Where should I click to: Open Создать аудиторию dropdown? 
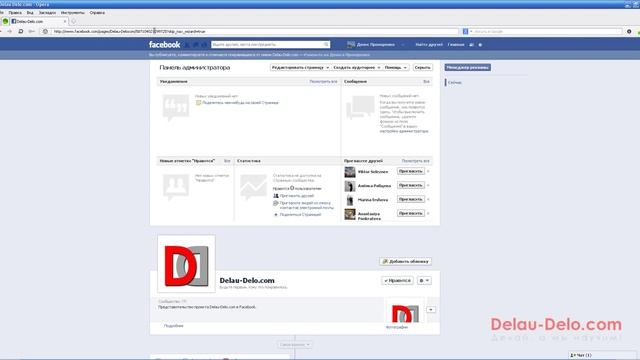coord(357,67)
